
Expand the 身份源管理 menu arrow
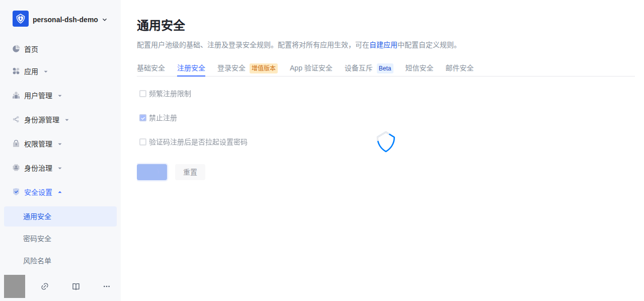coord(67,120)
